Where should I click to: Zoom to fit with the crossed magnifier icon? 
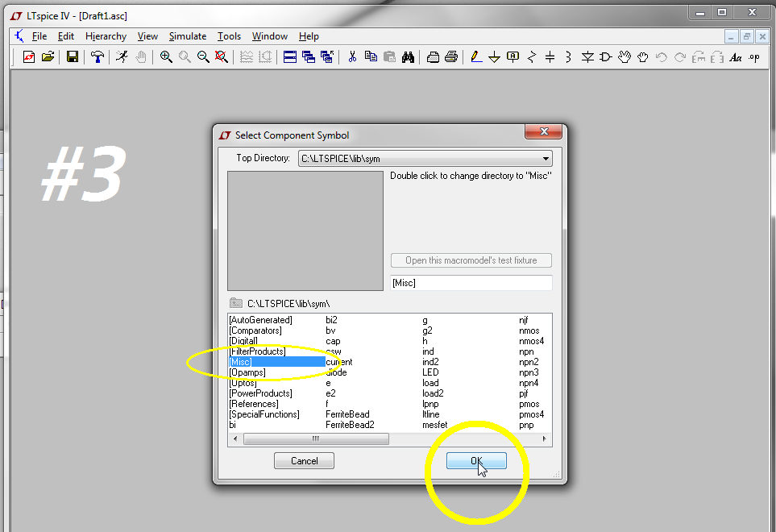(x=222, y=57)
